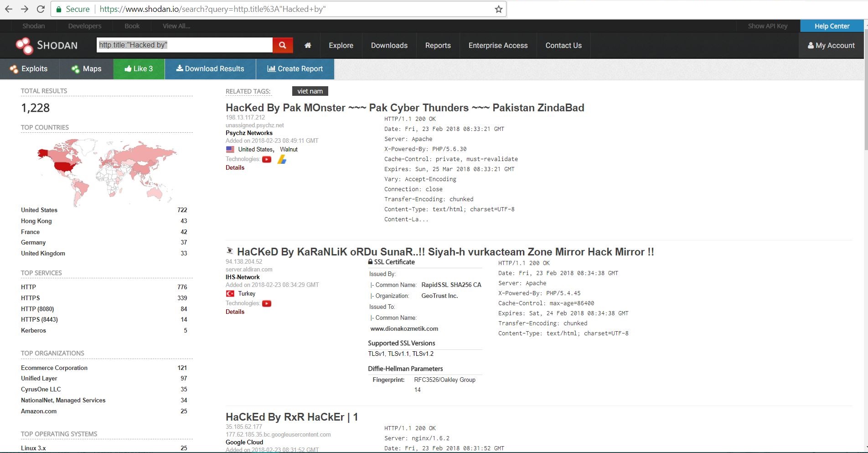Click the United States flag icon
Image resolution: width=868 pixels, height=453 pixels.
coord(230,149)
